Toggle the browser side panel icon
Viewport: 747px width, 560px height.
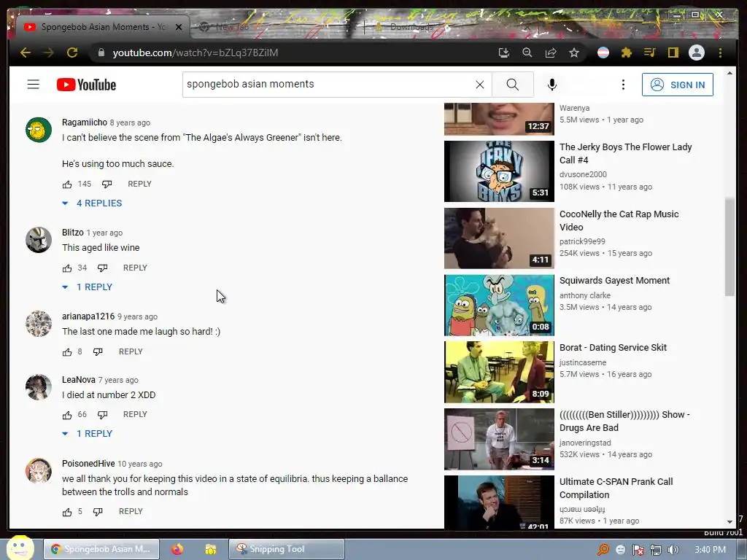(x=673, y=52)
